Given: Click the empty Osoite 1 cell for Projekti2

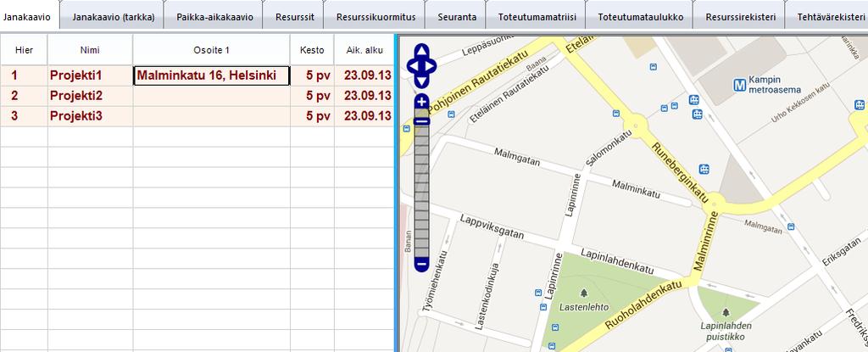Looking at the screenshot, I should pyautogui.click(x=211, y=96).
